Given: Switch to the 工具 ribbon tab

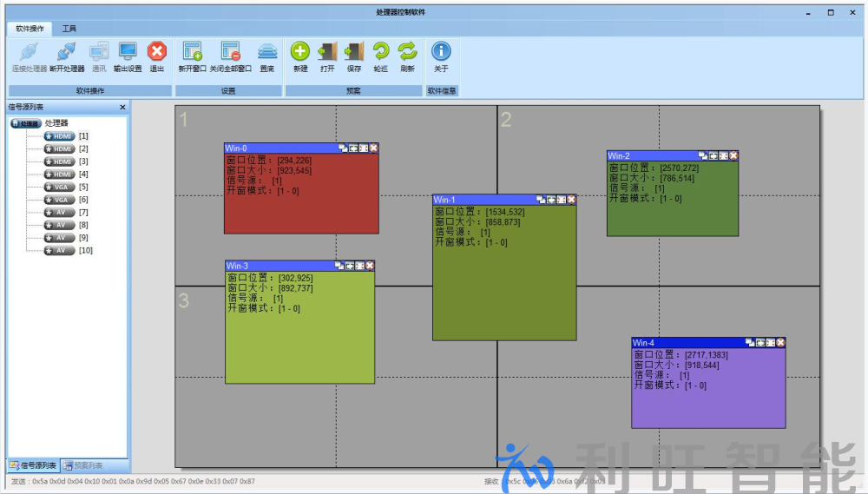Looking at the screenshot, I should point(69,29).
